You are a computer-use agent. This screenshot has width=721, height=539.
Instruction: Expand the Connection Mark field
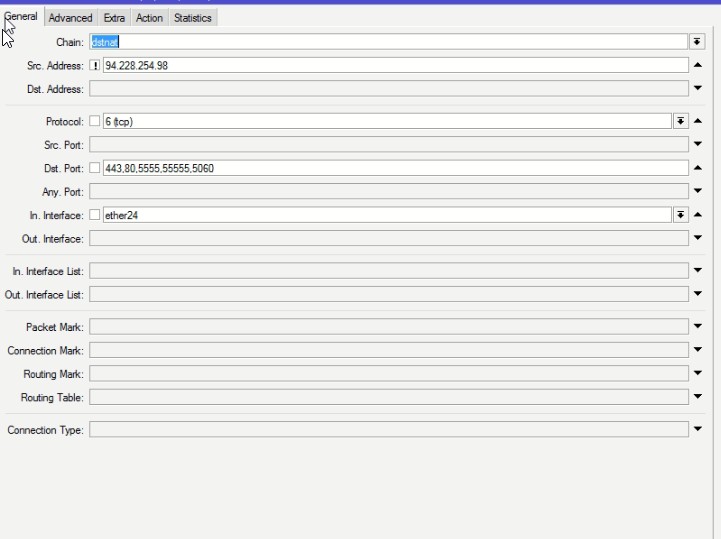point(698,350)
